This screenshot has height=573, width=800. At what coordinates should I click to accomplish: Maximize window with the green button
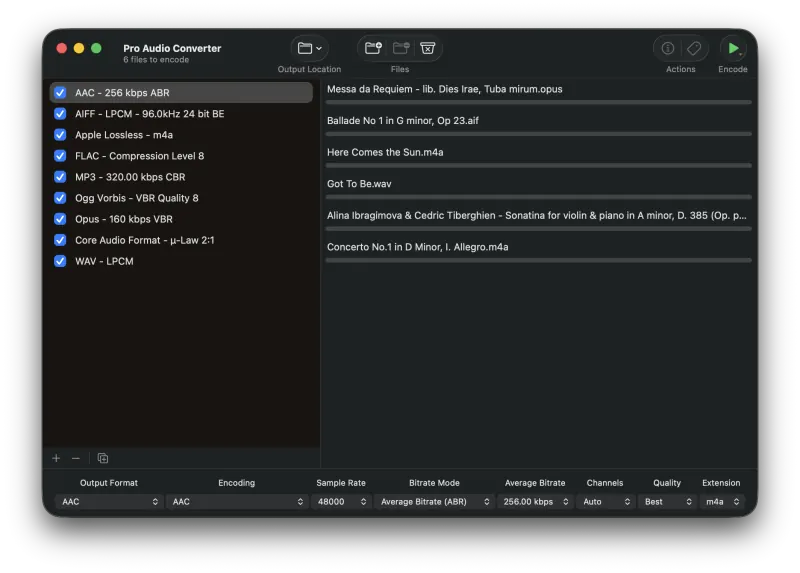tap(96, 48)
